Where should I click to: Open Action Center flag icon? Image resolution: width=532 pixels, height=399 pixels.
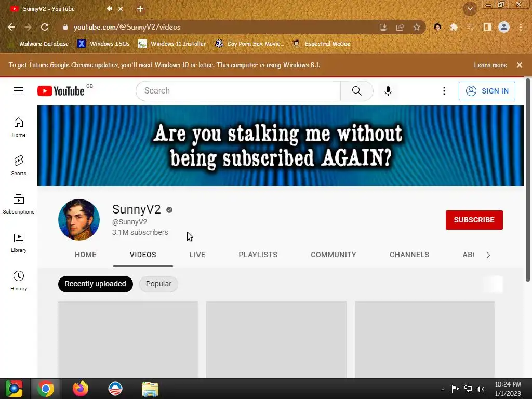(455, 389)
